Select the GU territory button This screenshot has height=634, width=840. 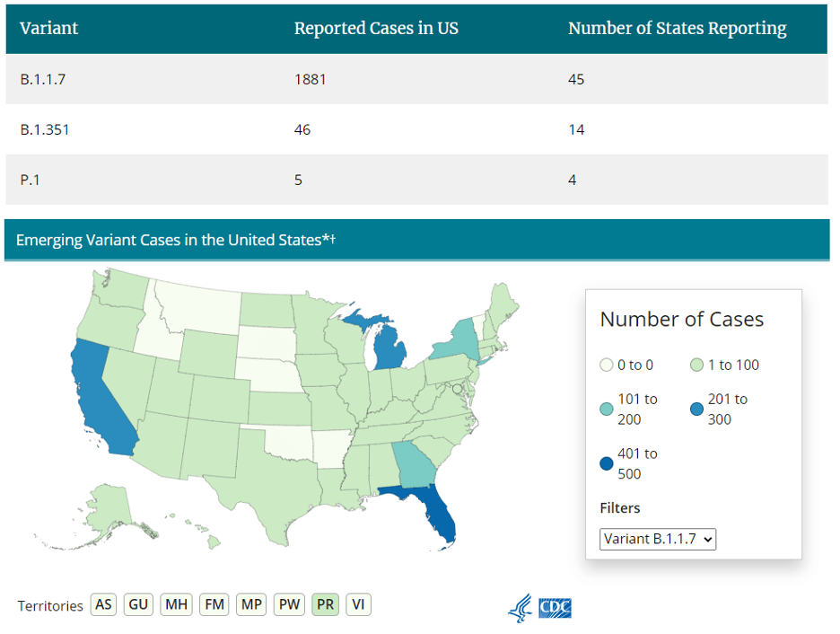138,604
